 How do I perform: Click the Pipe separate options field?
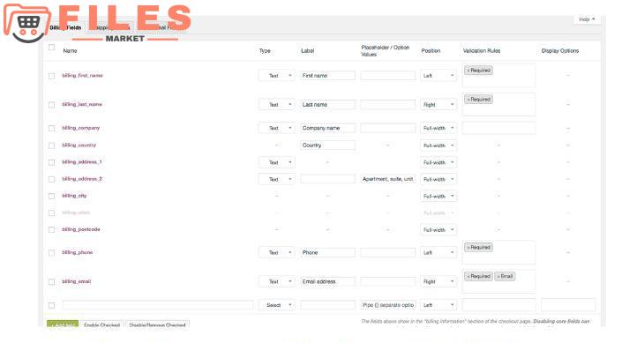click(387, 305)
